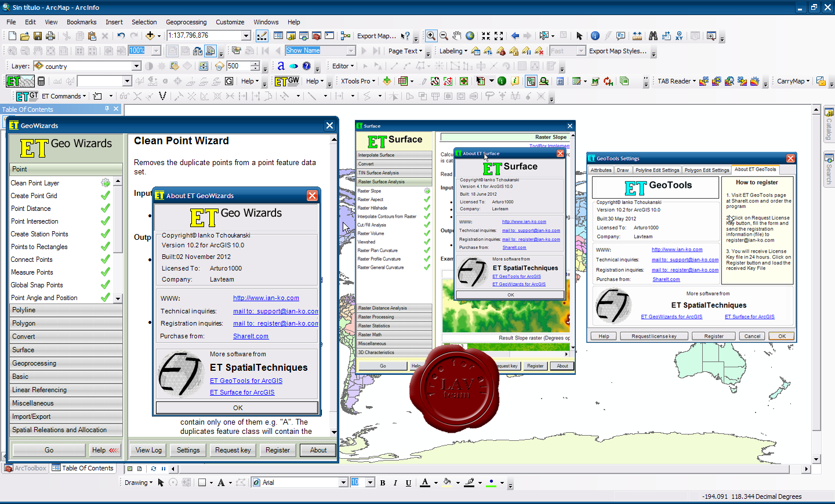This screenshot has height=504, width=835.
Task: Go back to previous extent arrow
Action: click(515, 36)
